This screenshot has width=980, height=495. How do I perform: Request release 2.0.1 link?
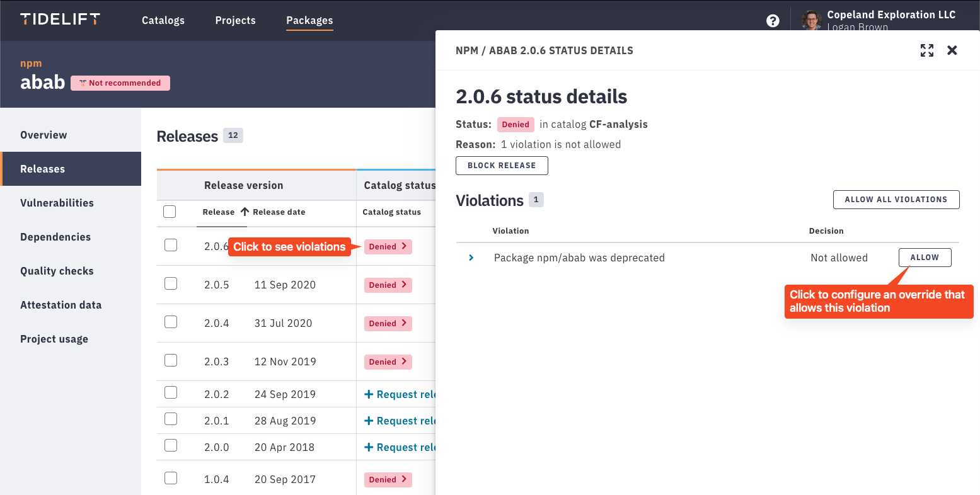tap(400, 421)
